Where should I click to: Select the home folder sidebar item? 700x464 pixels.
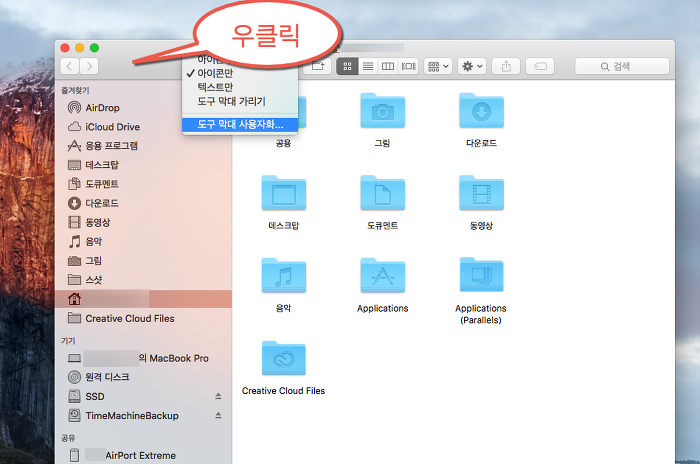[x=143, y=299]
